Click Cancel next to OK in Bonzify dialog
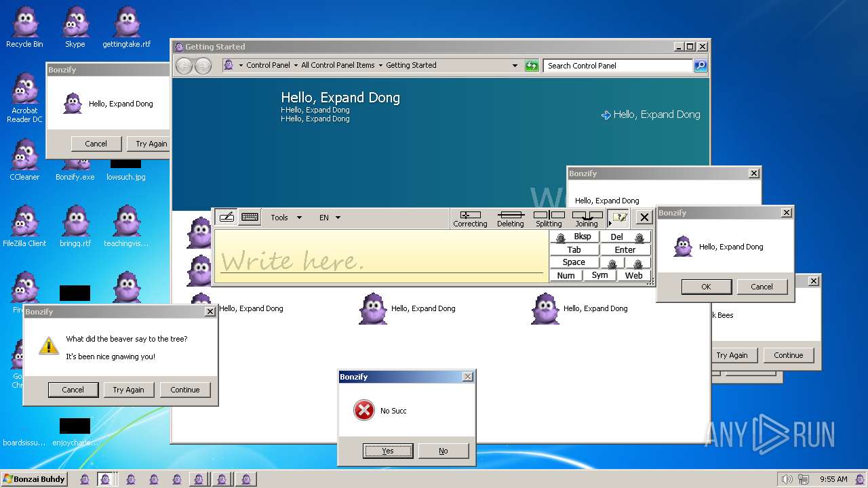This screenshot has width=868, height=488. (x=762, y=287)
